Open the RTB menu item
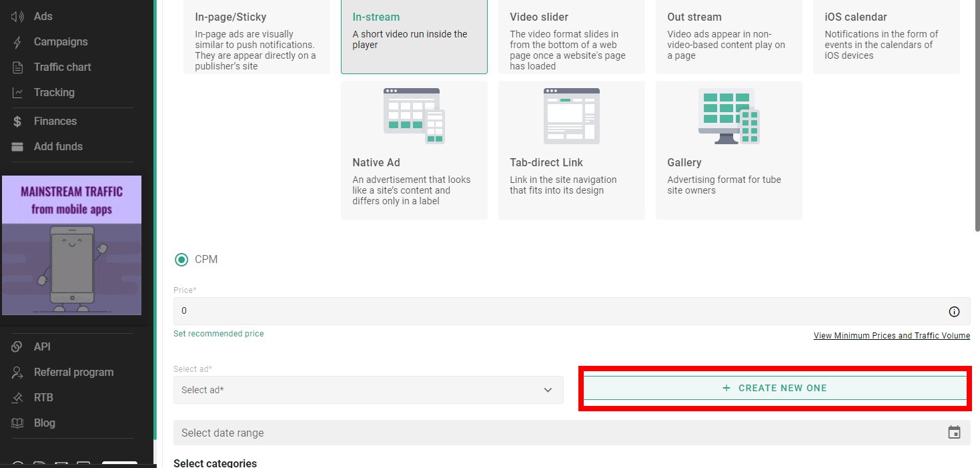The height and width of the screenshot is (468, 980). click(43, 397)
